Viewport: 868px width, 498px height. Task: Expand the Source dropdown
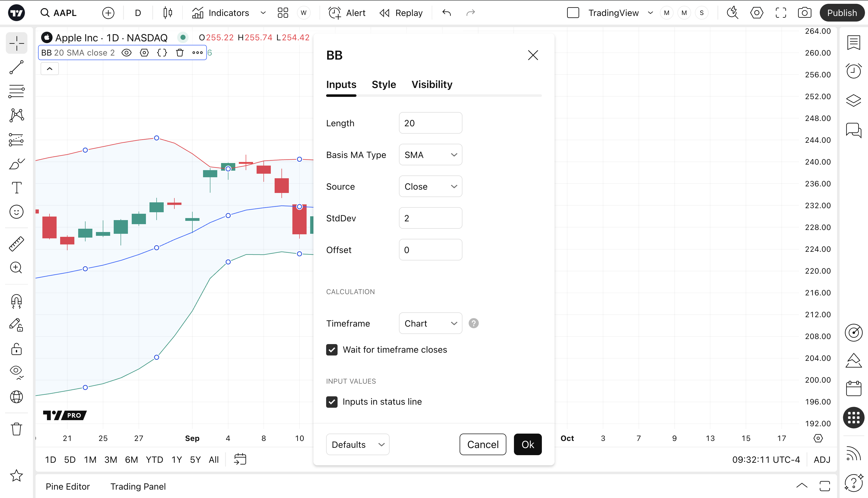point(430,186)
